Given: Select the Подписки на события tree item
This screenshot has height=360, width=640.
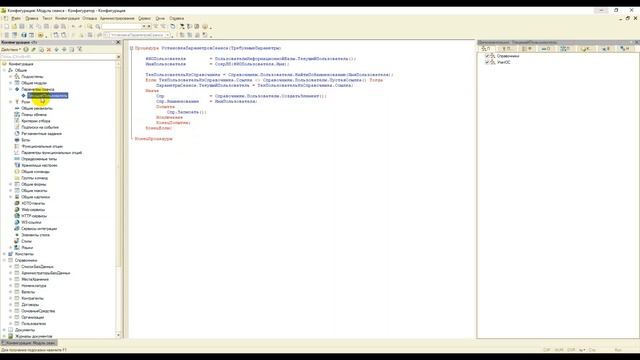Looking at the screenshot, I should coord(40,127).
